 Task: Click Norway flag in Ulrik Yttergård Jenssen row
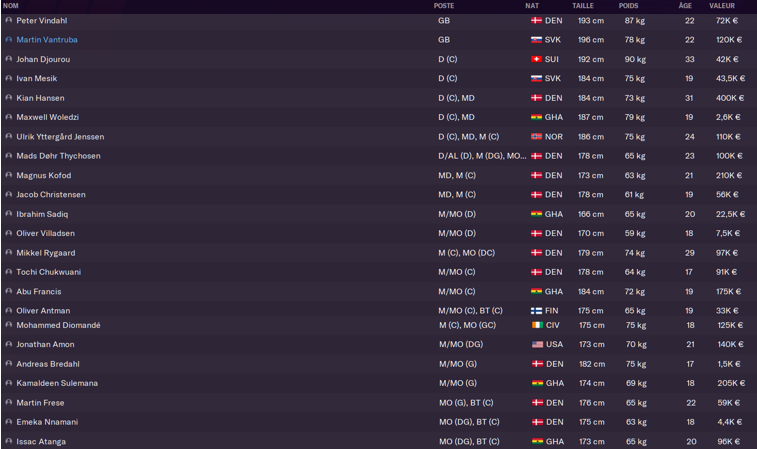coord(536,137)
